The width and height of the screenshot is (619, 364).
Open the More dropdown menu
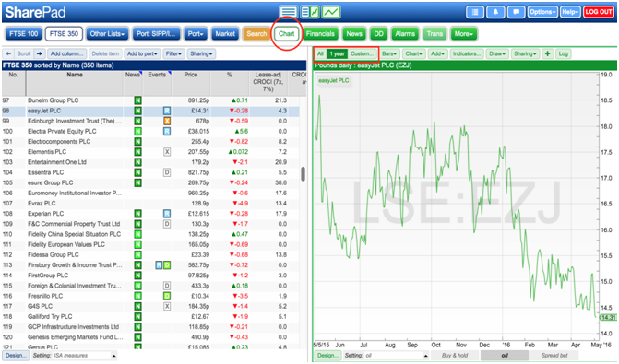(463, 34)
